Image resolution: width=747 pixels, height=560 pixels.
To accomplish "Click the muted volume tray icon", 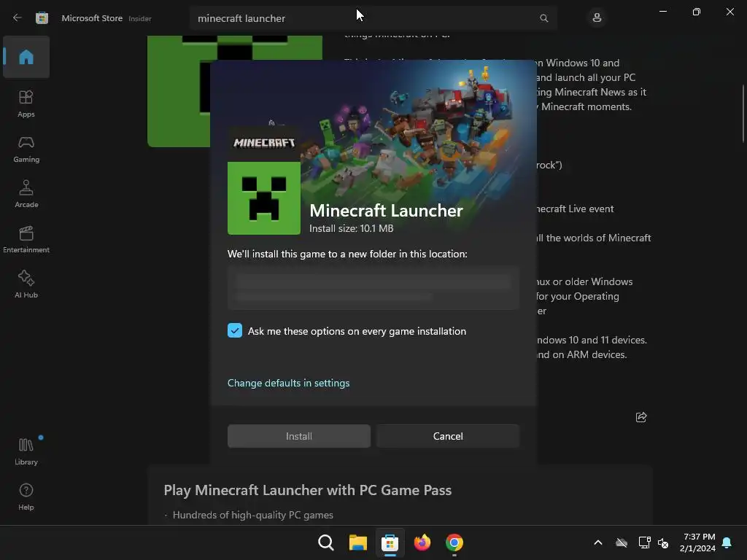I will click(662, 542).
